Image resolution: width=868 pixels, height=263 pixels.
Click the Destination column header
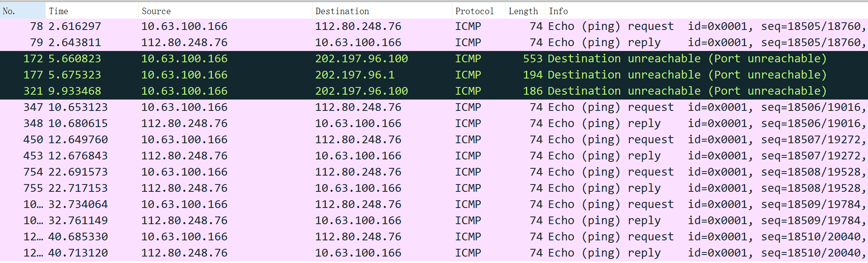(382, 11)
